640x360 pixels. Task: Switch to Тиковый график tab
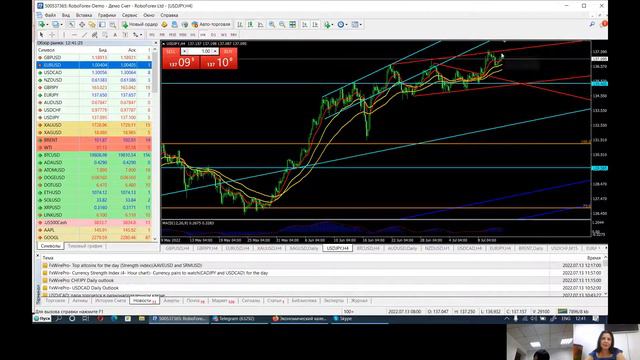click(85, 246)
